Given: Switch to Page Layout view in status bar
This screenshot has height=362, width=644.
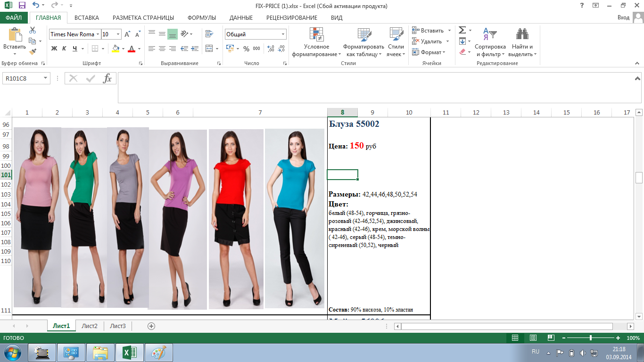Looking at the screenshot, I should point(533,338).
